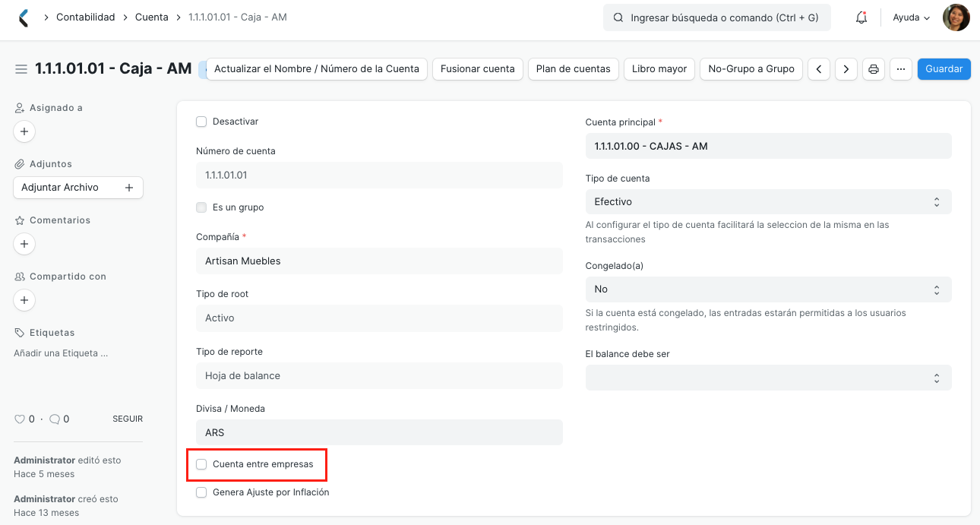980x525 pixels.
Task: Click Número de cuenta field
Action: pyautogui.click(x=379, y=176)
